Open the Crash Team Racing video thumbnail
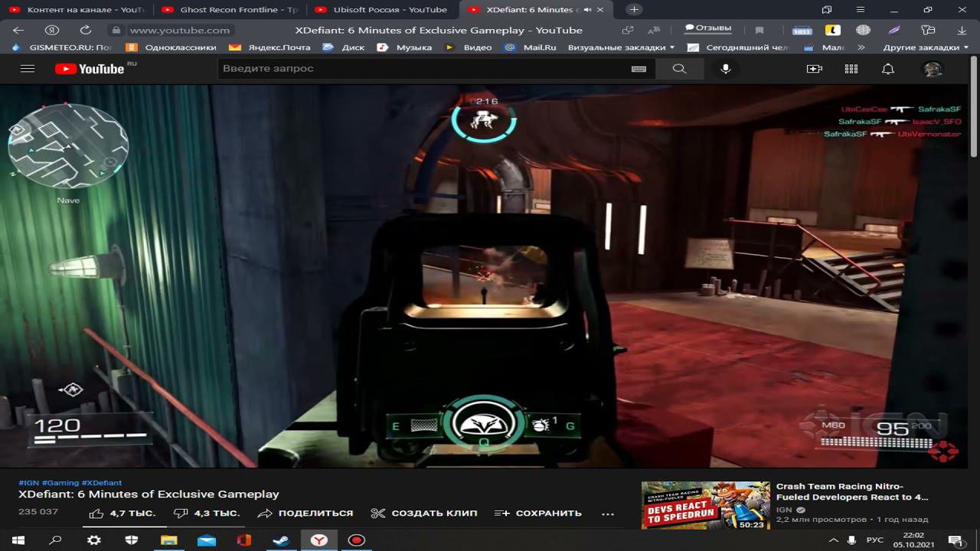The height and width of the screenshot is (551, 980). click(705, 505)
